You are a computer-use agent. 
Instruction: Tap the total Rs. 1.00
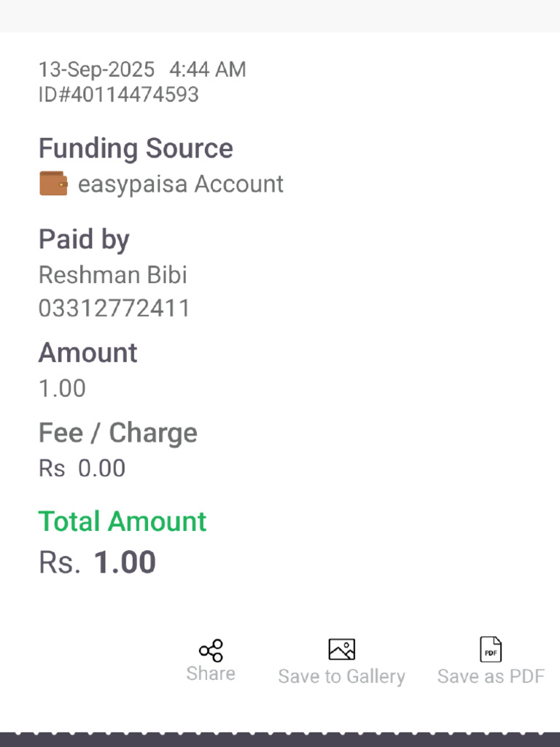[97, 562]
